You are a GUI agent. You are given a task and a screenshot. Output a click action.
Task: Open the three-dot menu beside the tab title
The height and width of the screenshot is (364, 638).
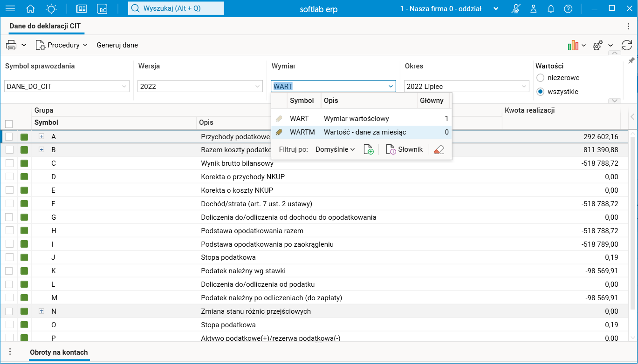point(628,26)
